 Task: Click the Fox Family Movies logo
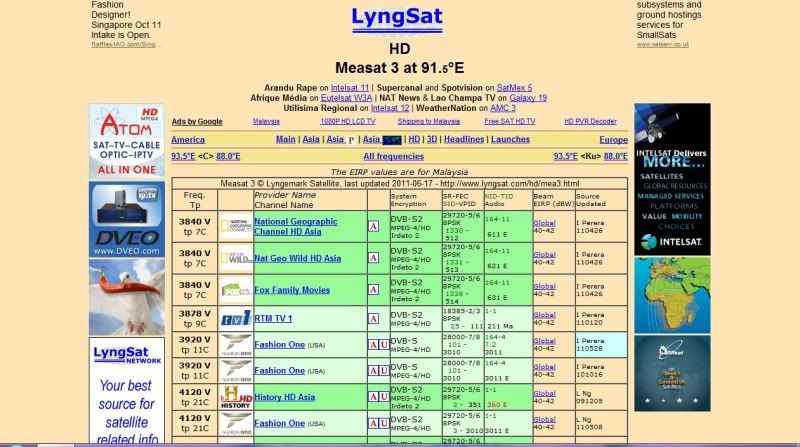pyautogui.click(x=235, y=290)
